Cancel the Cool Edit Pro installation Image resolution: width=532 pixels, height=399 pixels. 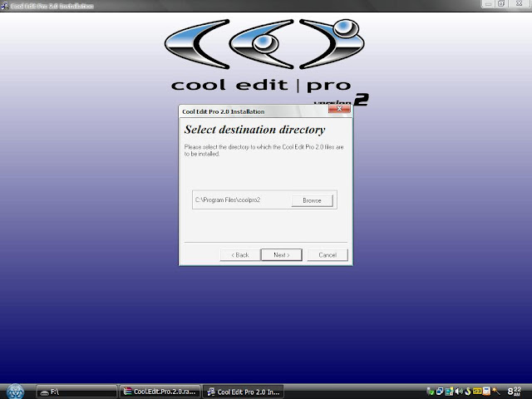[x=328, y=255]
